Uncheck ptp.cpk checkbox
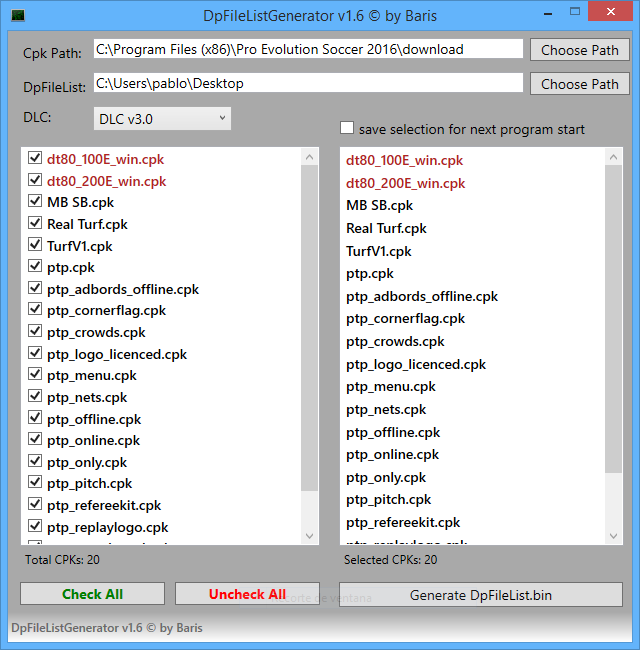 tap(35, 266)
